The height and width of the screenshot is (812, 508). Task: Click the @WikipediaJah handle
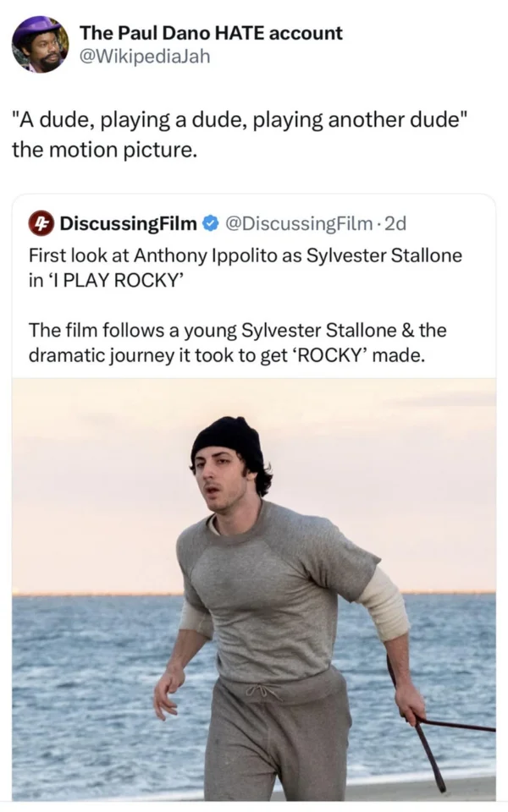[144, 57]
